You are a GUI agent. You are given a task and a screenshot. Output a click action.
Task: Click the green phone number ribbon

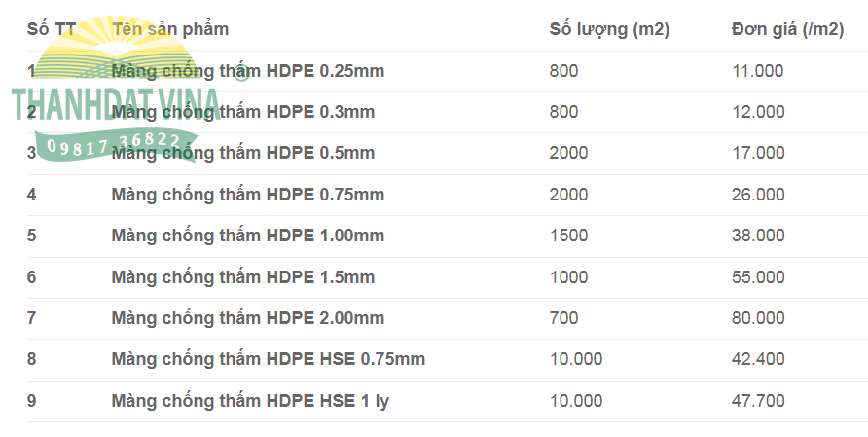pos(116,145)
